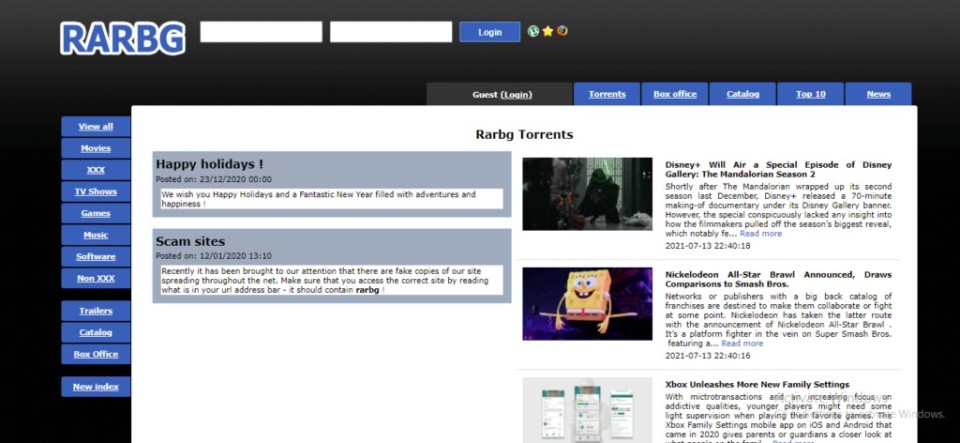Image resolution: width=960 pixels, height=443 pixels.
Task: Open the Catalog tab in top navigation
Action: (743, 94)
